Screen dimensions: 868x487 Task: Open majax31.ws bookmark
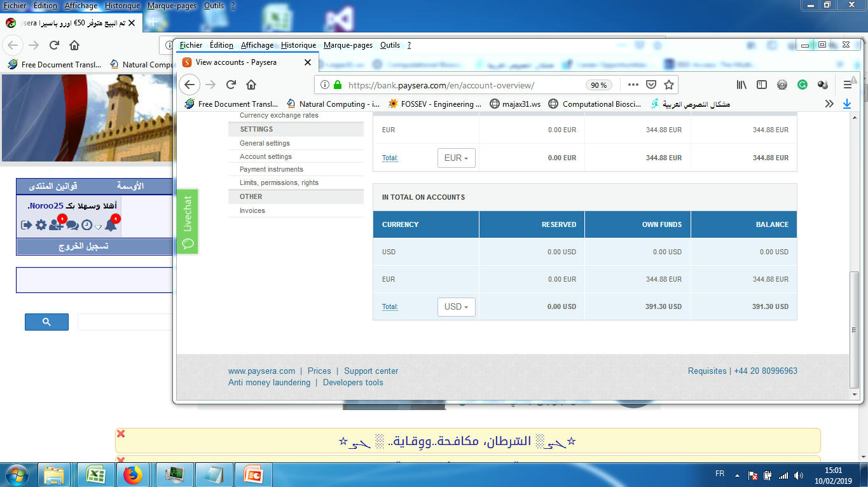515,104
